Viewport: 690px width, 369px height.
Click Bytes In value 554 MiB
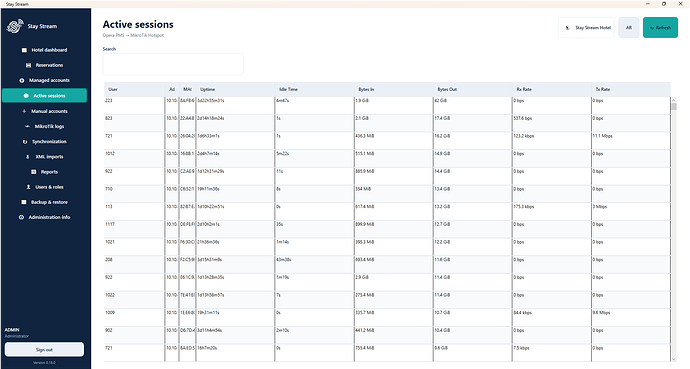click(x=363, y=189)
